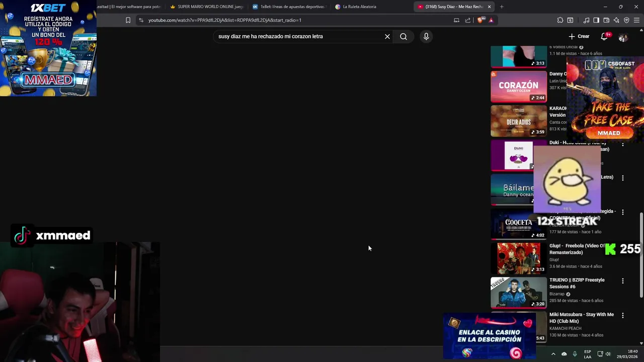Open the Coqueta video thumbnail
Image resolution: width=644 pixels, height=362 pixels.
click(519, 224)
